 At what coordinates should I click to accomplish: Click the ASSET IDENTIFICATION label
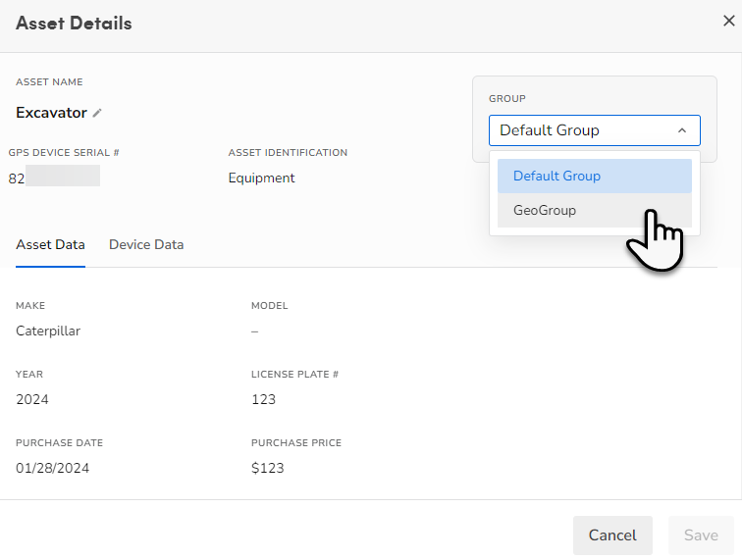point(288,152)
